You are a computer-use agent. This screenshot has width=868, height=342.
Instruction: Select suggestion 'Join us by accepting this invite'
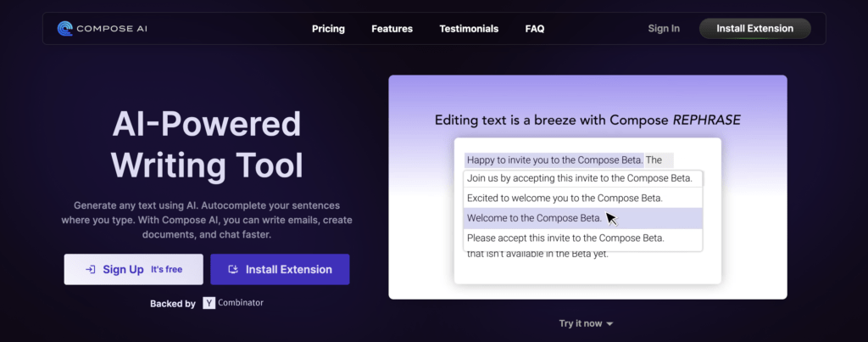point(583,178)
